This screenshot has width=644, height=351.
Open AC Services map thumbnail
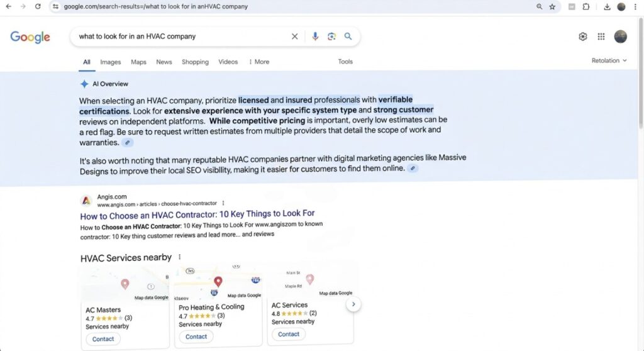point(311,281)
